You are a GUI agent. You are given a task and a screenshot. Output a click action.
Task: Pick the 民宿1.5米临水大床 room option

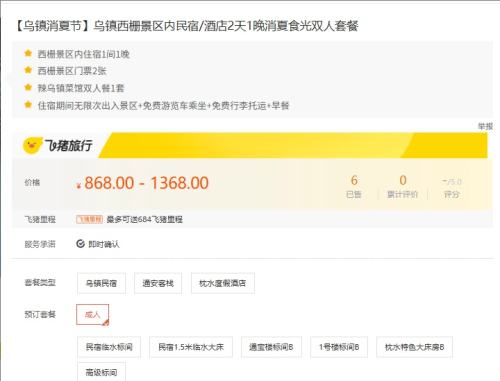[x=191, y=347]
